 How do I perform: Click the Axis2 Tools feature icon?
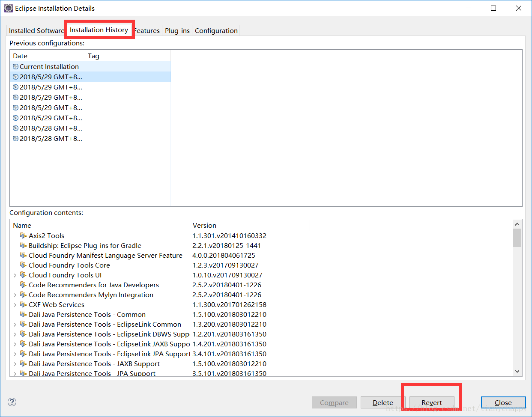pyautogui.click(x=23, y=235)
